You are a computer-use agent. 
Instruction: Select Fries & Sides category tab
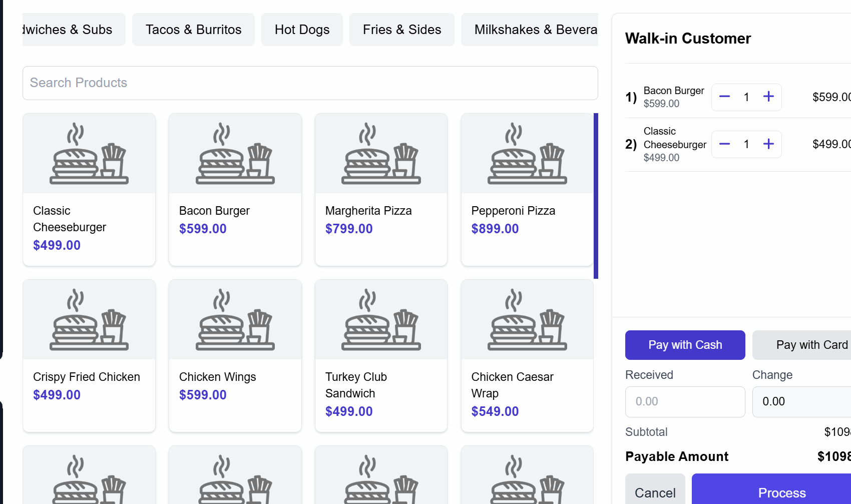coord(402,30)
